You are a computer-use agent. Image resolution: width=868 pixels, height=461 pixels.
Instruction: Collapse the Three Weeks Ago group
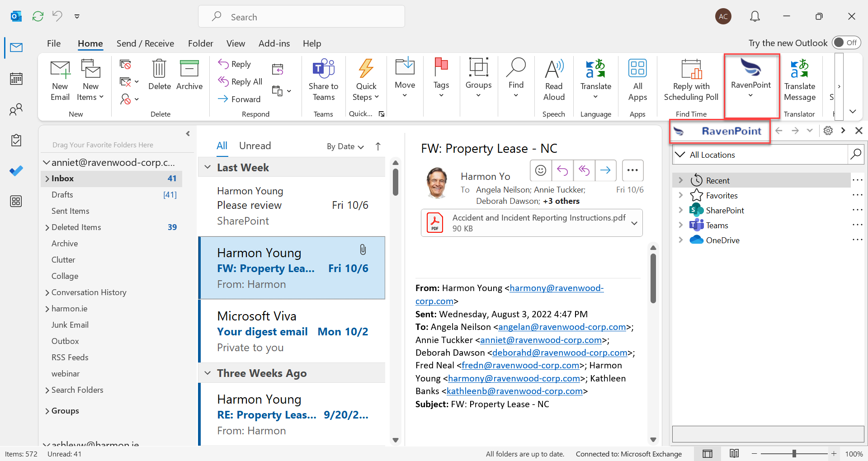[208, 373]
